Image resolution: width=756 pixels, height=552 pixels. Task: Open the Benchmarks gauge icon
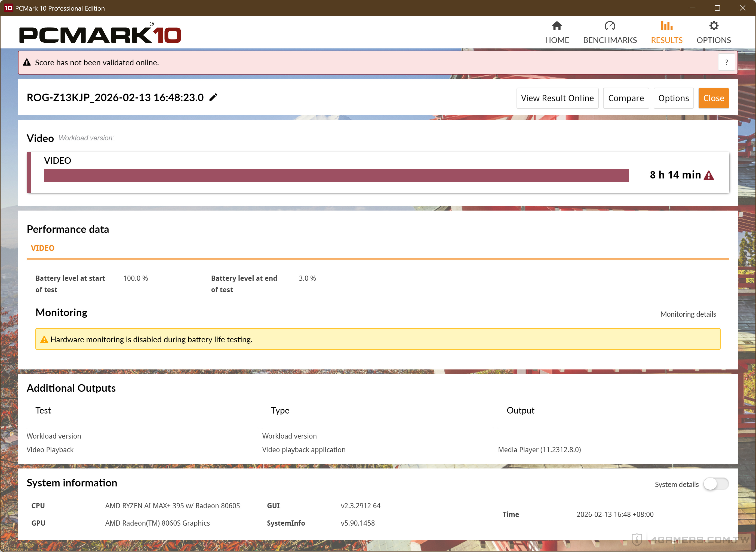[x=610, y=26]
